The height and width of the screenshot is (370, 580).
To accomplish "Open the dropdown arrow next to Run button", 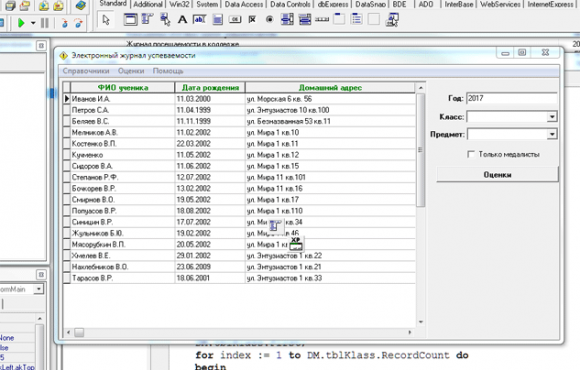I will [33, 23].
